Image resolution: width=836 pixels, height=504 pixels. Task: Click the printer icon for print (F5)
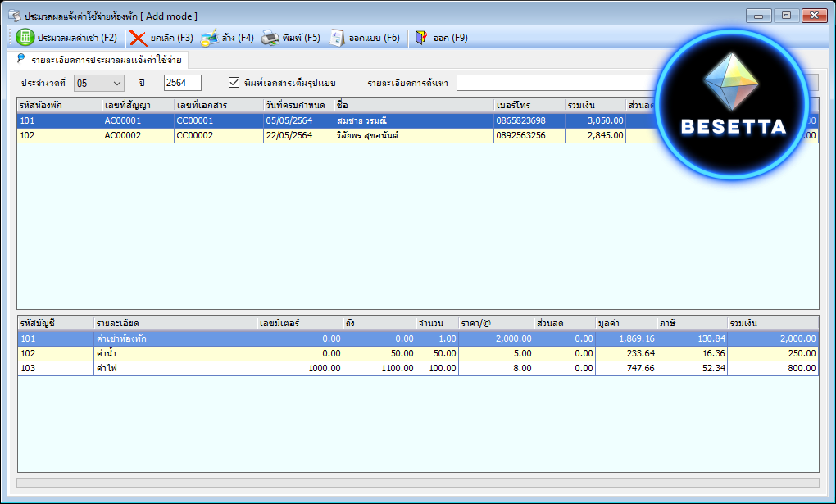tap(270, 38)
